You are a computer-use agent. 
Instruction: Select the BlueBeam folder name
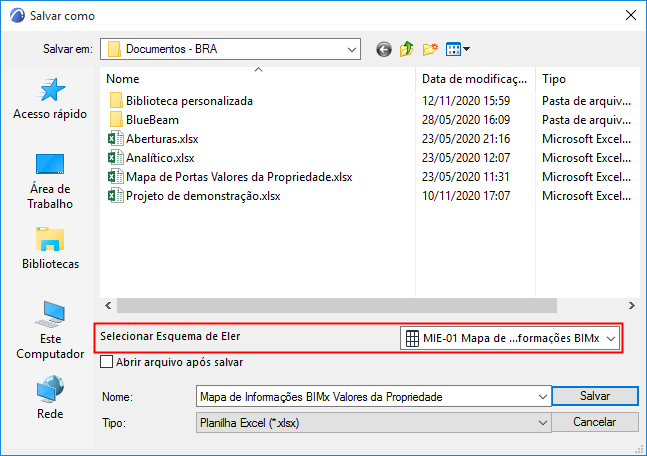(x=152, y=120)
